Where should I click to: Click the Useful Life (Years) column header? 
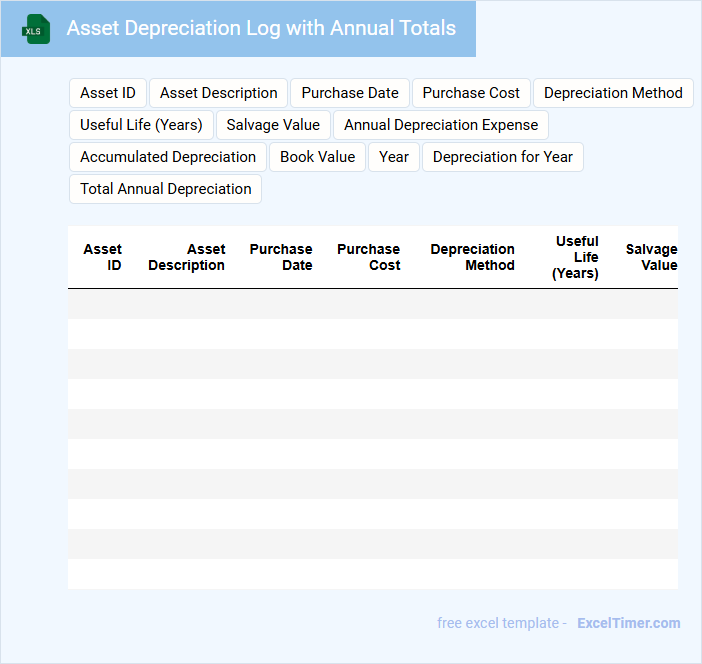click(x=576, y=257)
